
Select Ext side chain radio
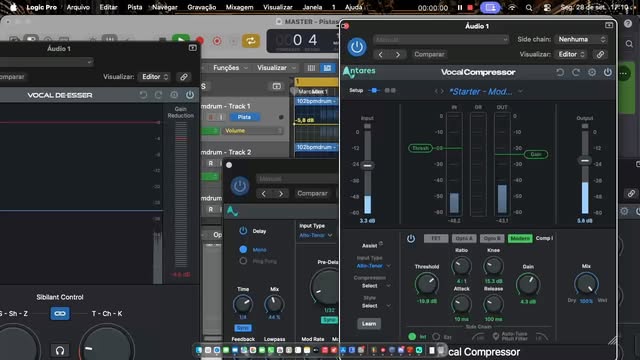436,337
